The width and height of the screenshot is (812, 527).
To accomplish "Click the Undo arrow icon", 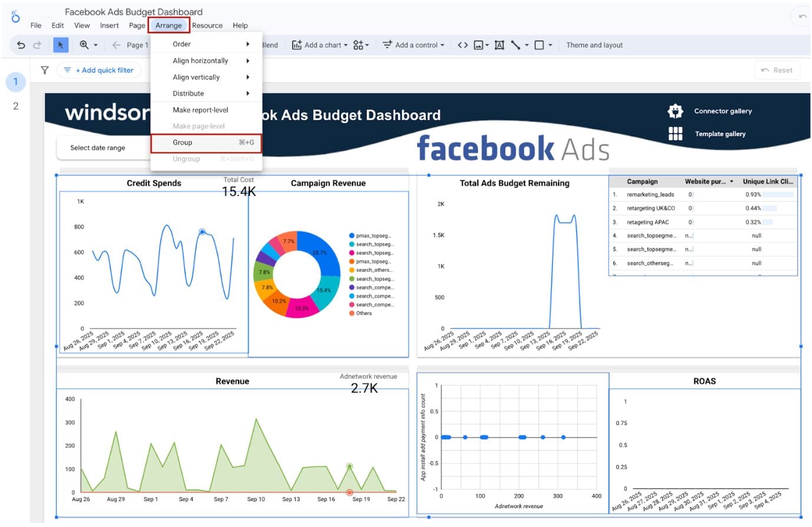I will 21,45.
